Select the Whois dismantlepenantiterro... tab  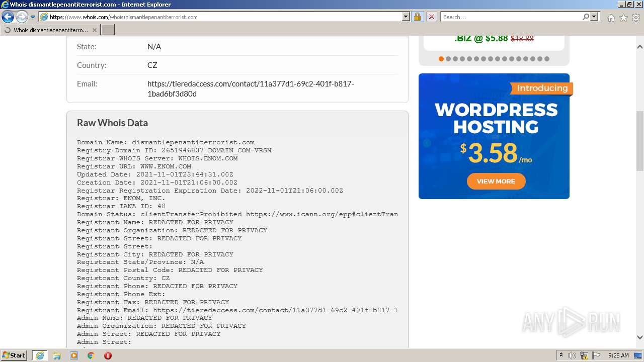(50, 30)
